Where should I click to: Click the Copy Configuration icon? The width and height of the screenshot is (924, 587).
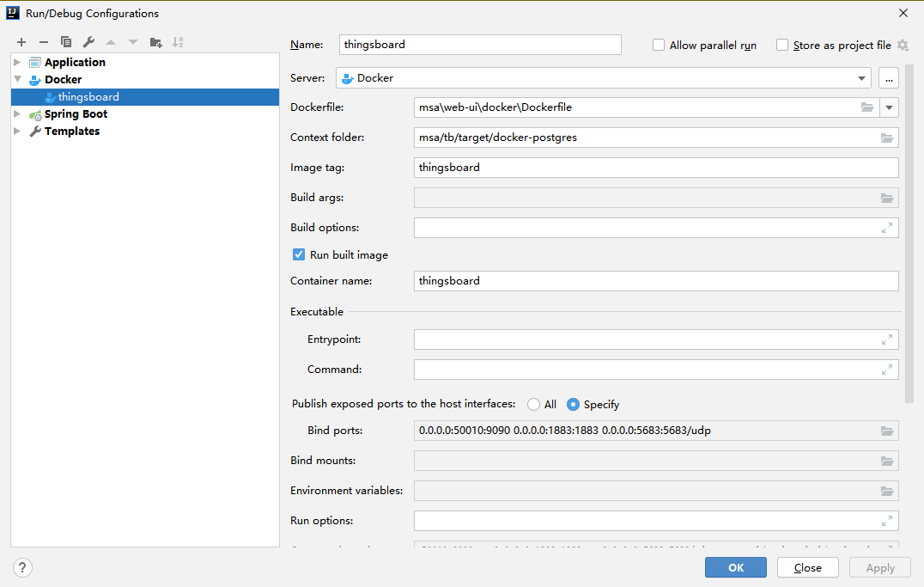[66, 42]
